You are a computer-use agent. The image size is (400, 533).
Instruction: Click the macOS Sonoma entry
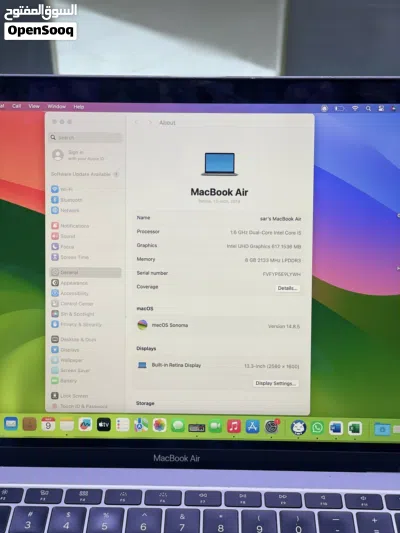tap(218, 325)
